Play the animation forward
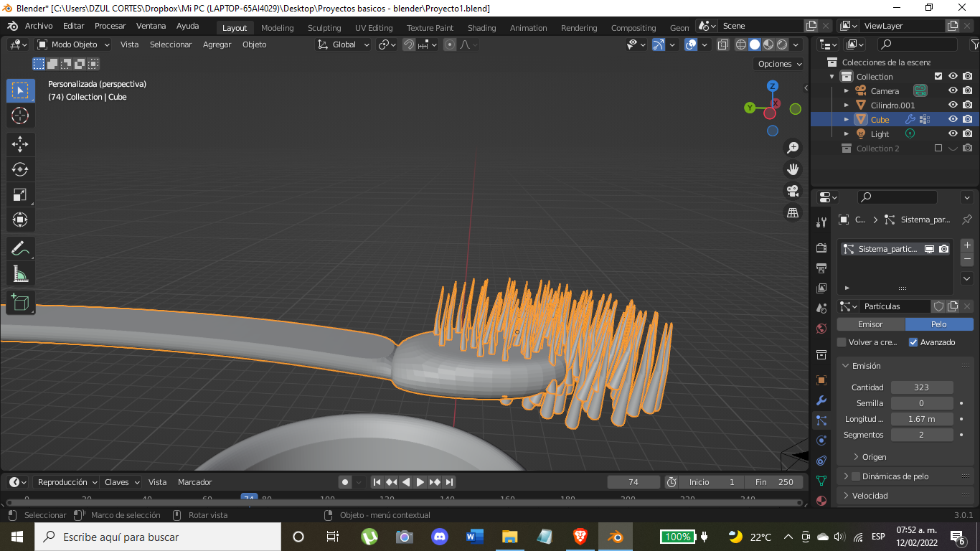This screenshot has height=551, width=980. 420,482
